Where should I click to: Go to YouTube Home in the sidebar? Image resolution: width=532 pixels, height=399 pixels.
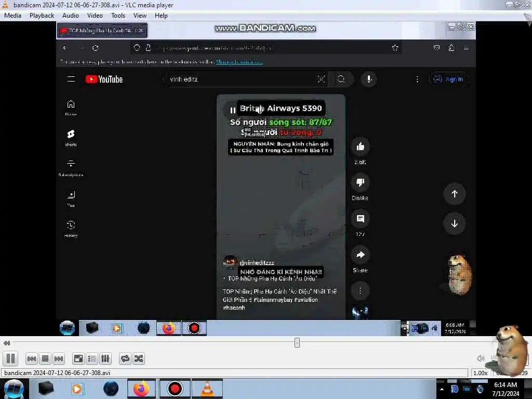coord(71,108)
